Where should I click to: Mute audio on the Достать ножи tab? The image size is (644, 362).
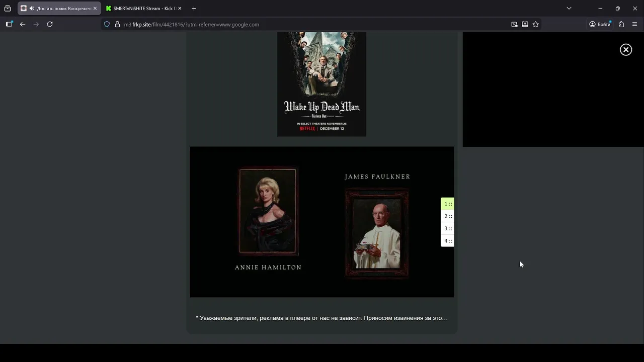point(32,9)
